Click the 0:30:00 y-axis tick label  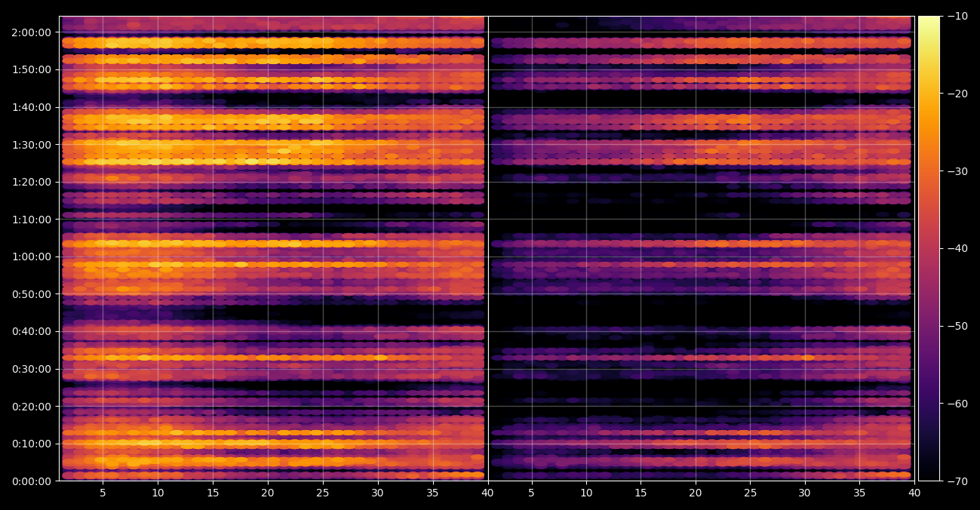coord(32,369)
